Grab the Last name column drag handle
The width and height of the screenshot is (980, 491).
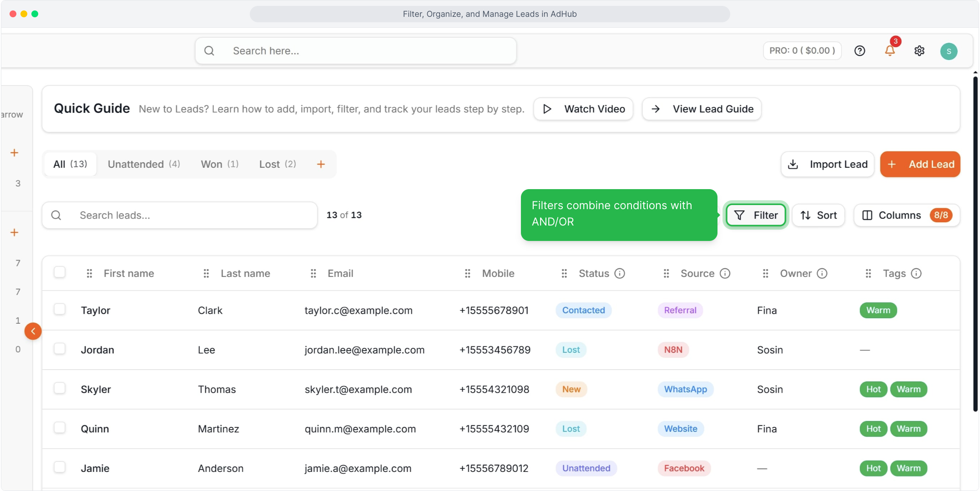click(x=206, y=273)
